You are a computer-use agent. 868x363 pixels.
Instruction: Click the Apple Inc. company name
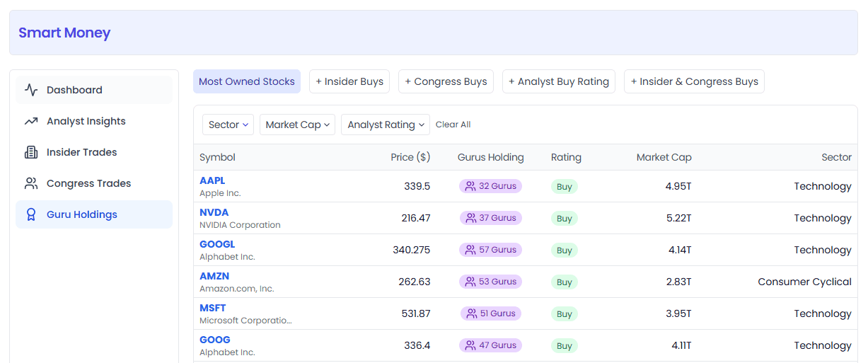coord(220,193)
